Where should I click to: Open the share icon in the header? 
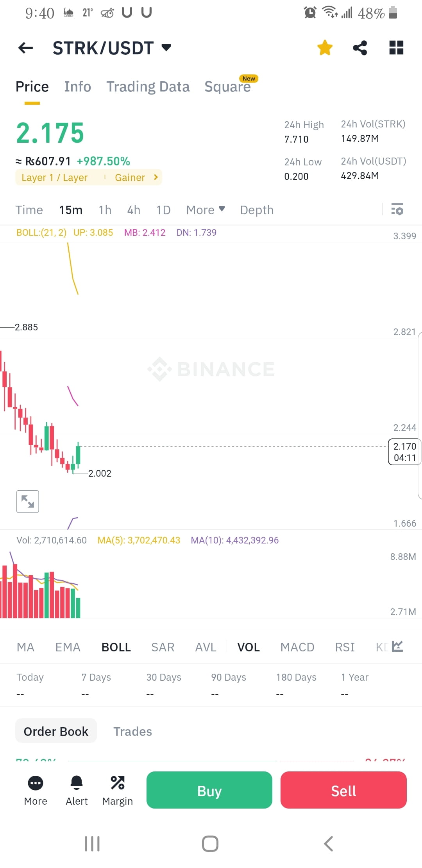[x=360, y=48]
